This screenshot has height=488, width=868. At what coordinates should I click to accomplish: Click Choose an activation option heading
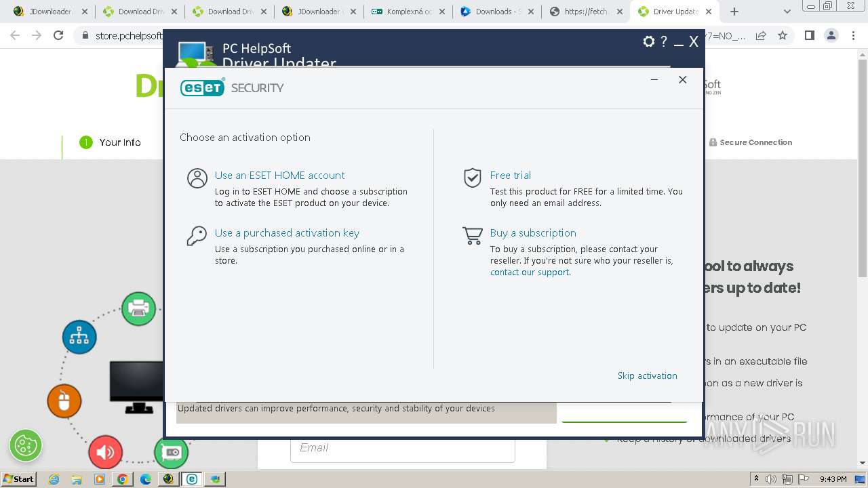[245, 137]
